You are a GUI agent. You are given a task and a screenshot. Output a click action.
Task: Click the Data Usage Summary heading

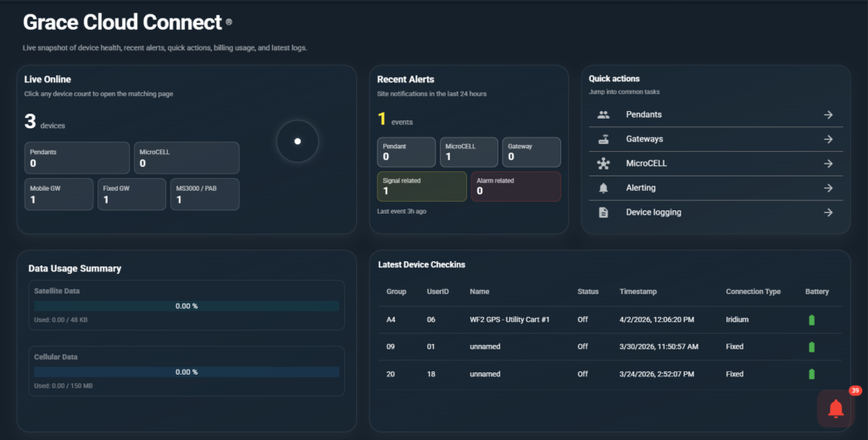[x=75, y=269]
